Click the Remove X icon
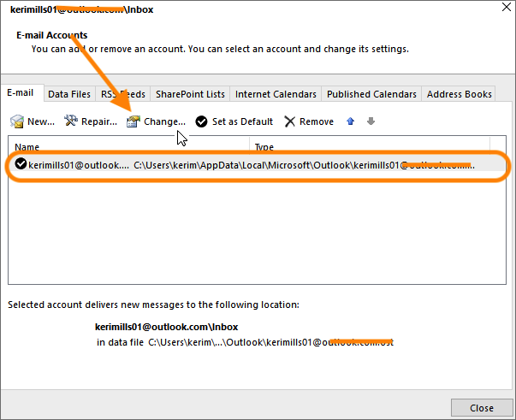This screenshot has width=516, height=420. pyautogui.click(x=289, y=121)
